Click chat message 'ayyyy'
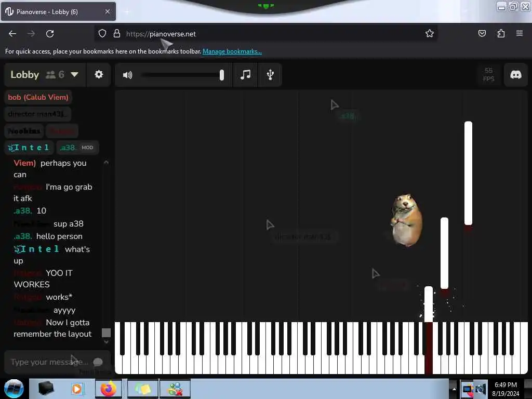The width and height of the screenshot is (532, 399). tap(64, 311)
